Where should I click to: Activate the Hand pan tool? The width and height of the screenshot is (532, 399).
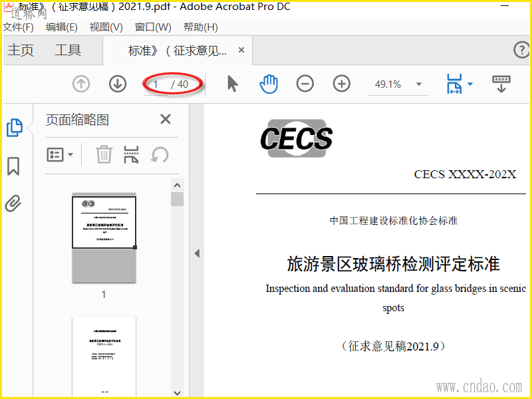point(269,84)
